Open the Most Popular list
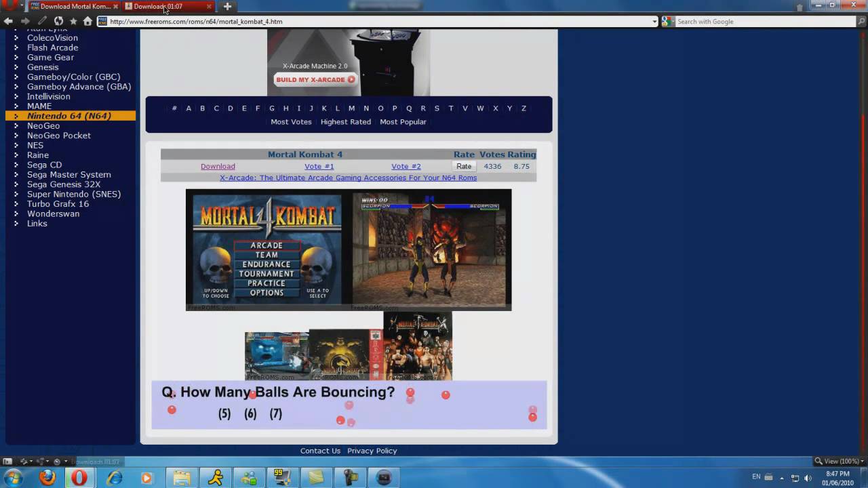Image resolution: width=868 pixels, height=488 pixels. point(403,122)
